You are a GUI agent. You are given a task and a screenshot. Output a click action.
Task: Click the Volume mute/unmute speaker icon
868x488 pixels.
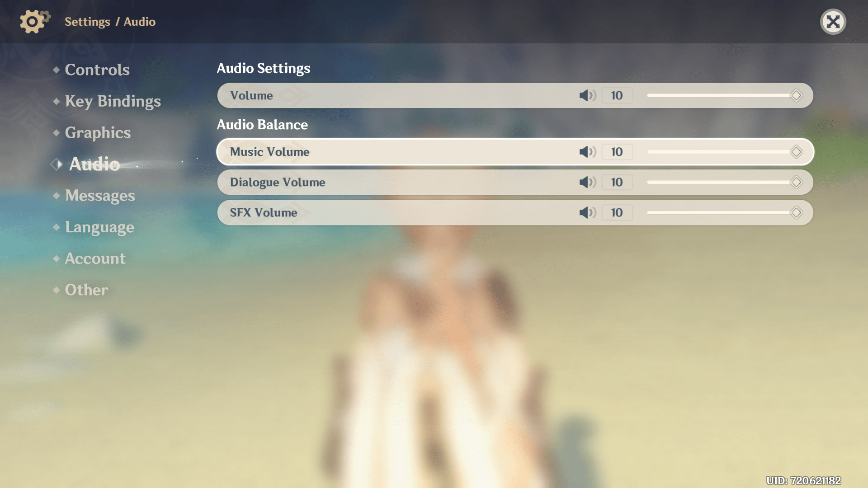click(587, 95)
